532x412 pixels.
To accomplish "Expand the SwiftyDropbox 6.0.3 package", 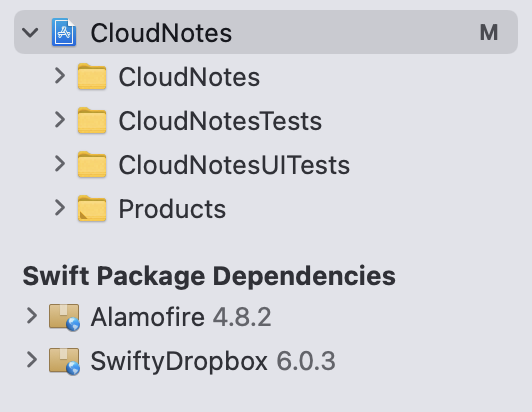I will pyautogui.click(x=32, y=360).
